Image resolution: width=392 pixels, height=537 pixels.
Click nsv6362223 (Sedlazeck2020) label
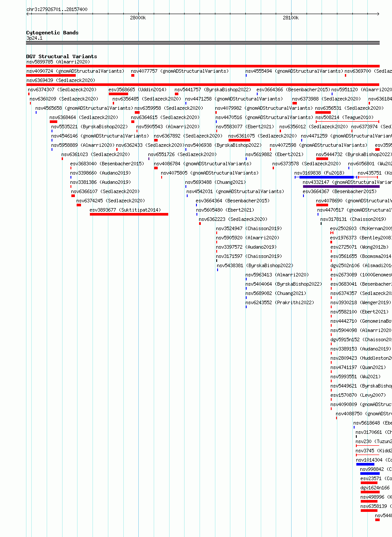click(x=233, y=219)
